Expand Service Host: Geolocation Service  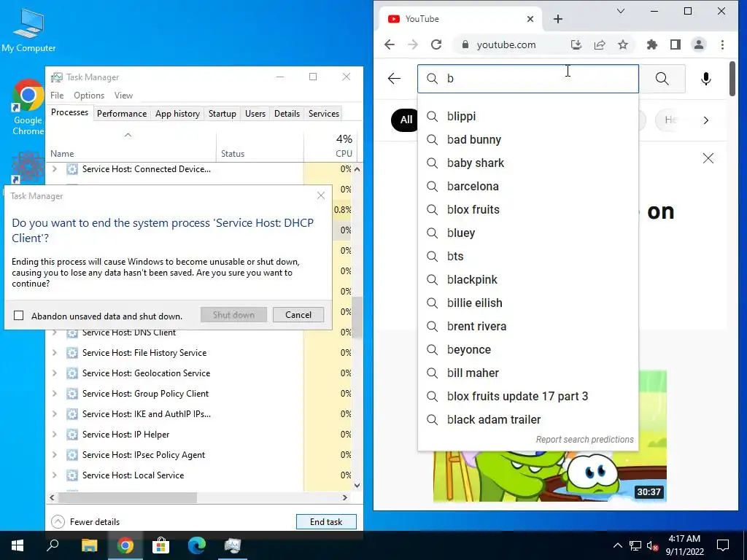click(x=54, y=373)
